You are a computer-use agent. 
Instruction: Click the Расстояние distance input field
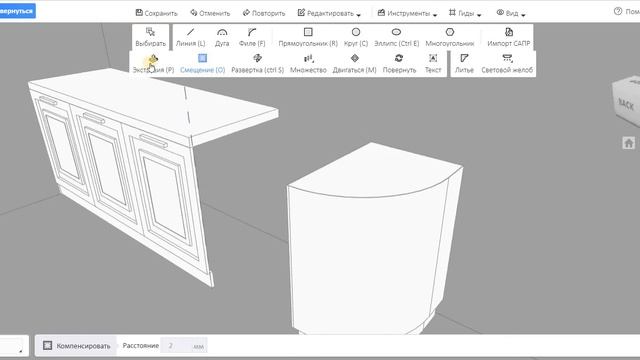point(184,346)
